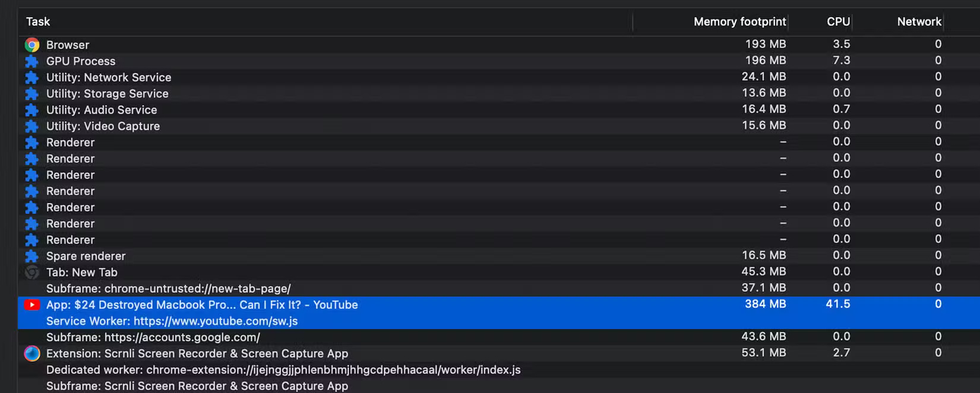Click the 53.1 MB memory value
Screen dimensions: 980x393
764,353
